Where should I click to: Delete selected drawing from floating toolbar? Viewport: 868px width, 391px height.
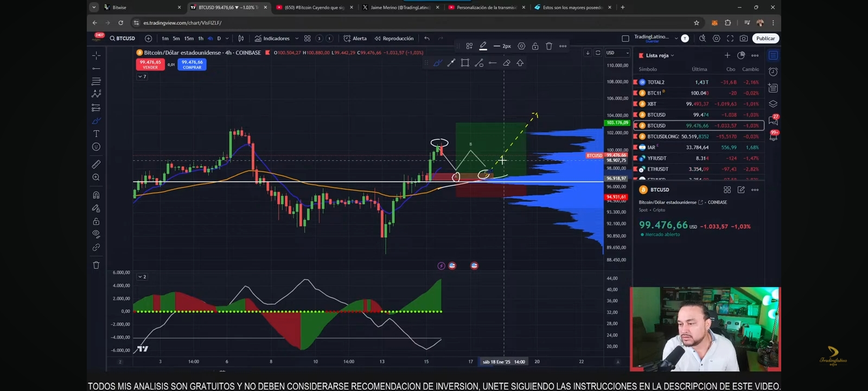click(x=549, y=46)
